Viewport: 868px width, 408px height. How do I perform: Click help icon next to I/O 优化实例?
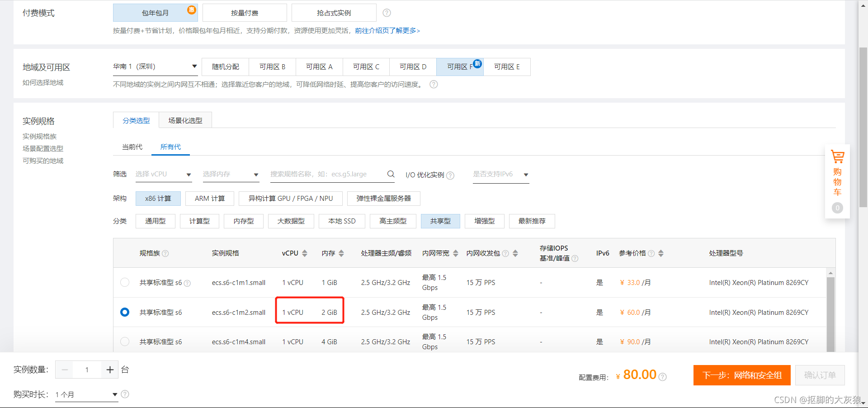450,176
